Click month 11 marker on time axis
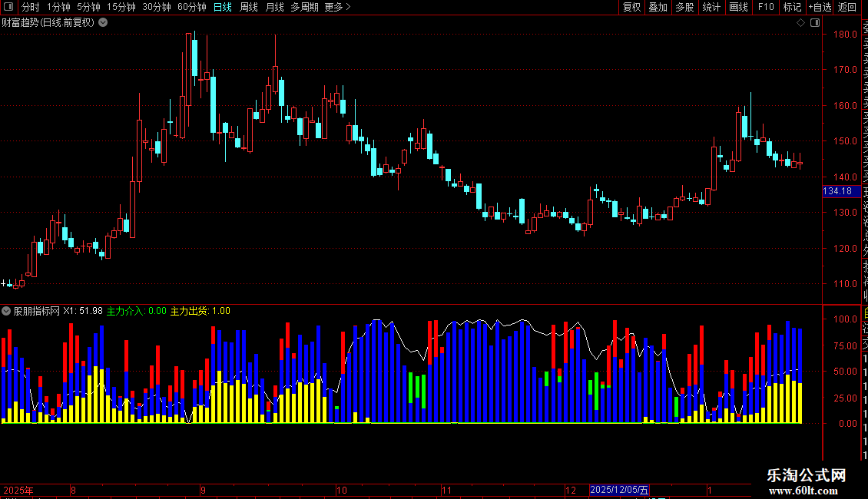 coord(447,490)
